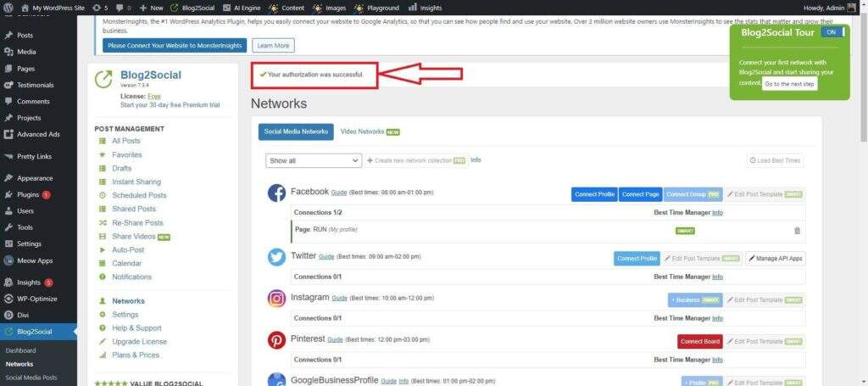Open Social Media Posts submenu
This screenshot has width=868, height=386.
tap(31, 378)
